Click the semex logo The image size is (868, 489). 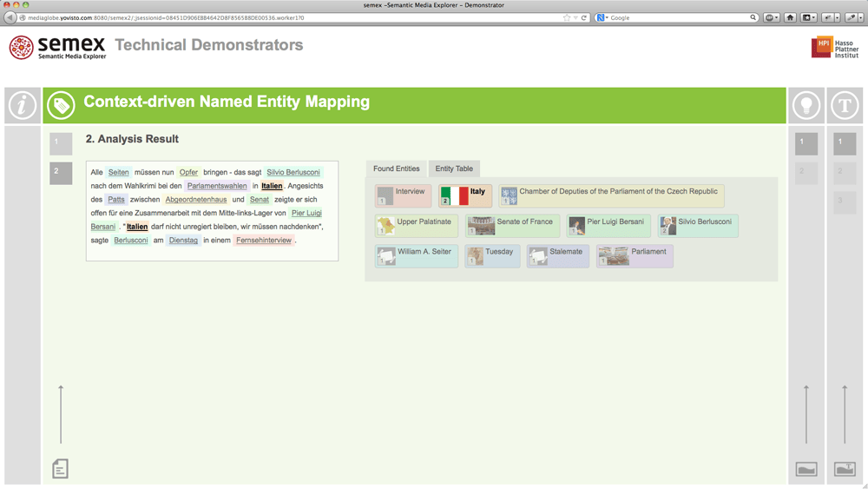coord(57,47)
